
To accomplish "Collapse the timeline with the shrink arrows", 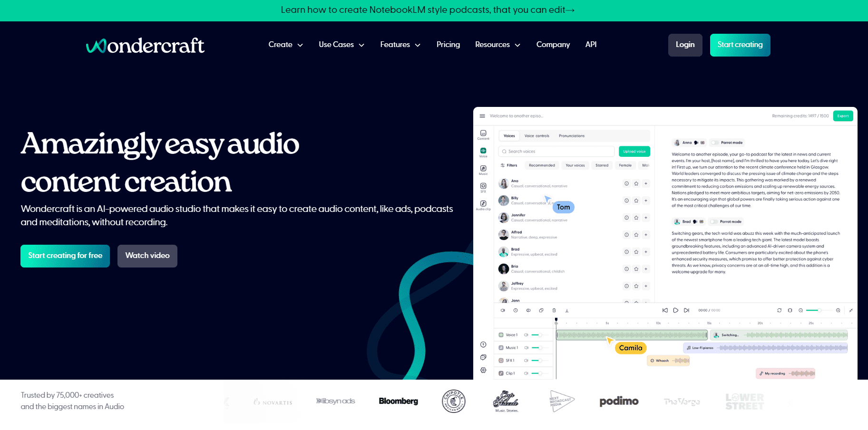I will [851, 310].
